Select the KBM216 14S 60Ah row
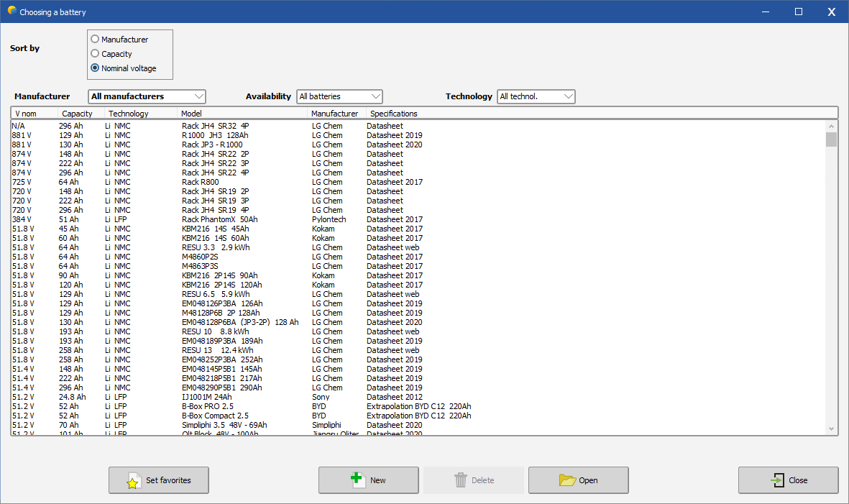Viewport: 849px width, 504px height. pos(418,238)
